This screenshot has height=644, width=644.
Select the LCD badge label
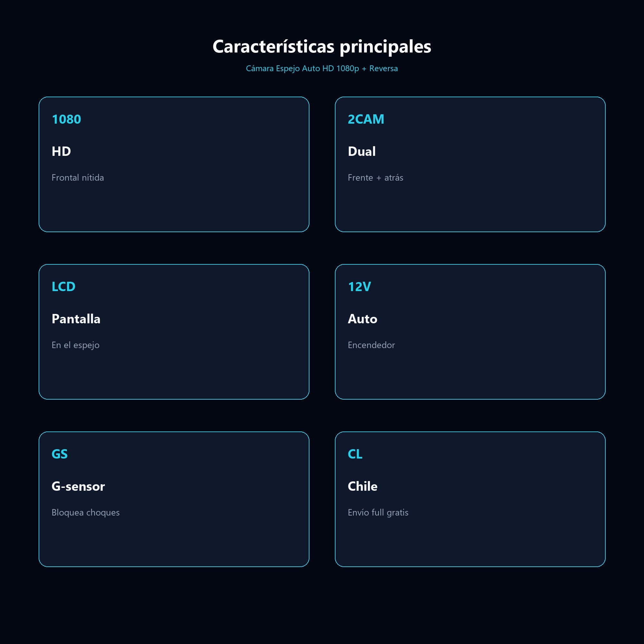click(63, 287)
